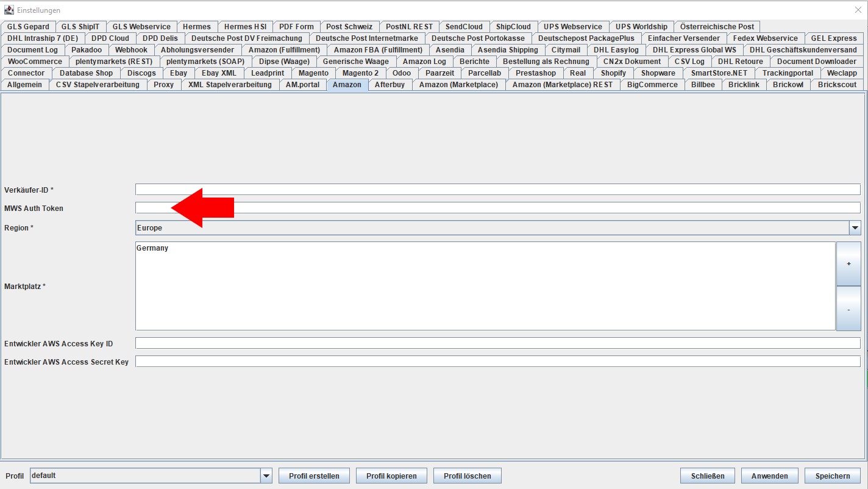Switch to Österreichische Post tab

click(x=717, y=26)
